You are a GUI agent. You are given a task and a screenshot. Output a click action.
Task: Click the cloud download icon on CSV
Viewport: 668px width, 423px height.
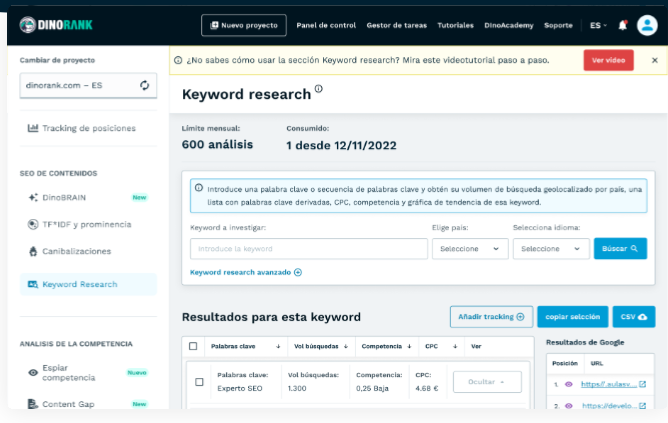tap(642, 317)
